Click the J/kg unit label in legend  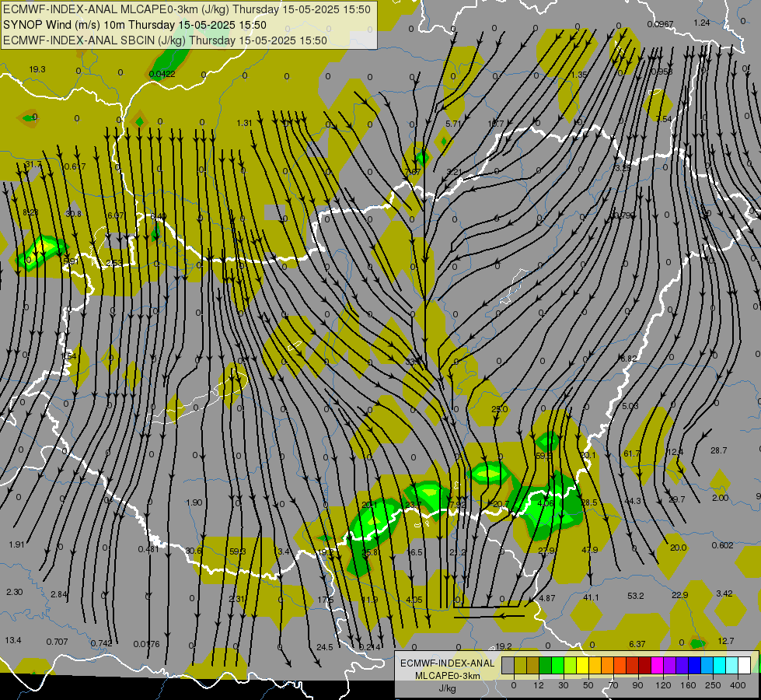(x=448, y=688)
